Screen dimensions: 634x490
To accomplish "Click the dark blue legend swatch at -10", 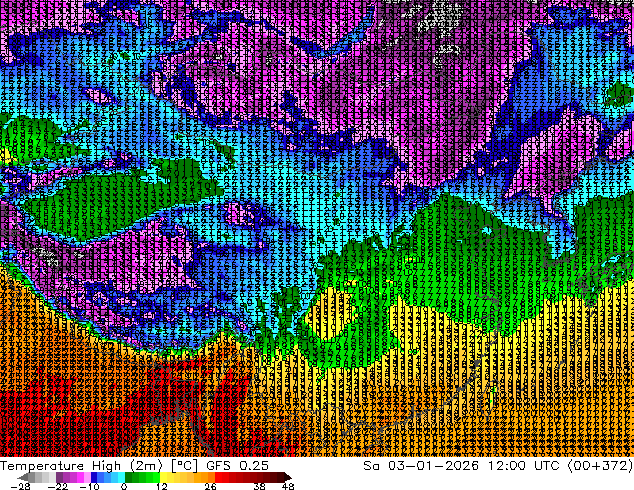I will click(x=94, y=477).
